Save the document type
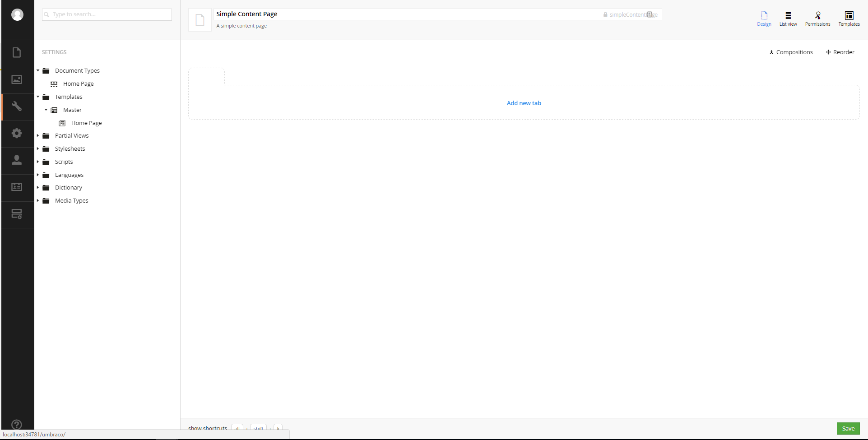868x440 pixels. pyautogui.click(x=848, y=428)
